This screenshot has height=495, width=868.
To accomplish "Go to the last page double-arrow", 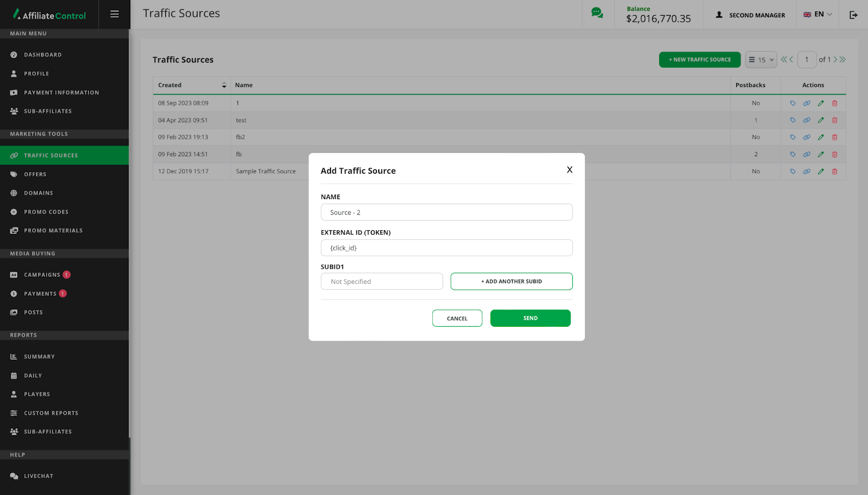I will (843, 60).
